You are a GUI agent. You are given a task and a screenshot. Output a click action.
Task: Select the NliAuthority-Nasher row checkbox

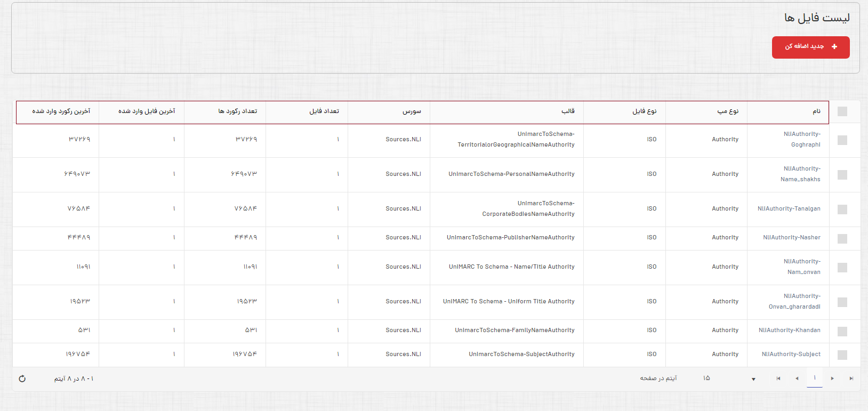tap(842, 238)
